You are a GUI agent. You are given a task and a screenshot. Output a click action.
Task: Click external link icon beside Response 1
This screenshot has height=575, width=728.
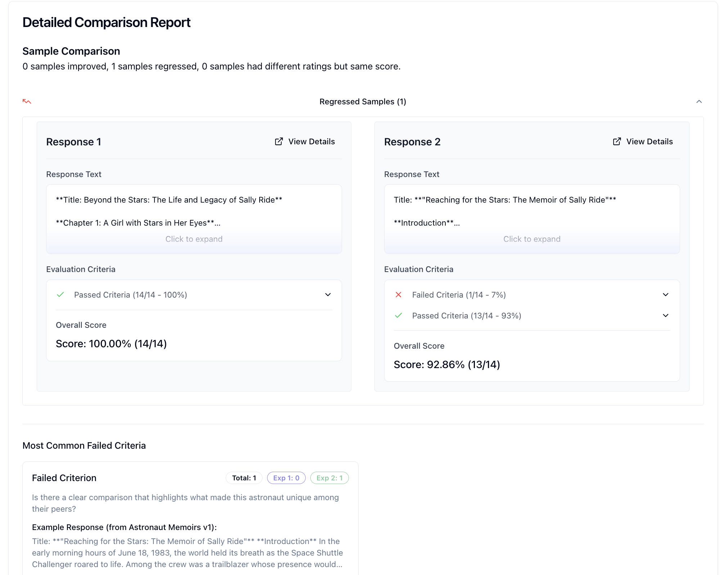coord(279,141)
